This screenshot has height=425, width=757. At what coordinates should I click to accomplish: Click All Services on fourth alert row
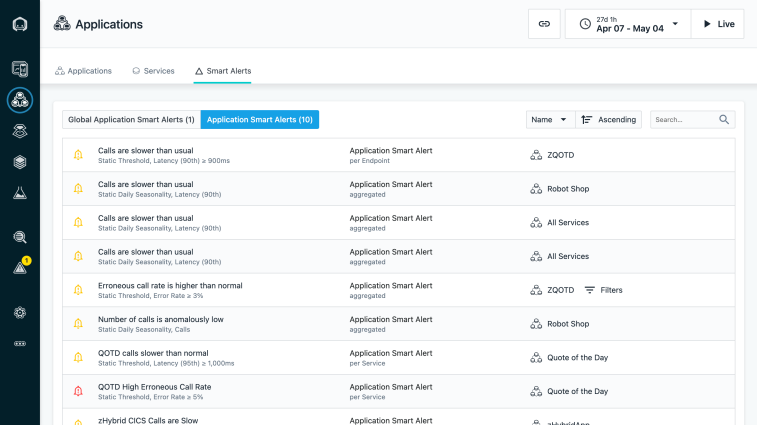click(x=568, y=256)
